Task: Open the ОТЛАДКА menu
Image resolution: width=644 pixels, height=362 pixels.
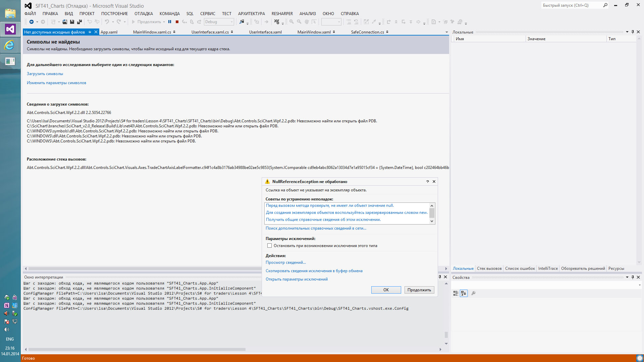Action: pos(144,14)
